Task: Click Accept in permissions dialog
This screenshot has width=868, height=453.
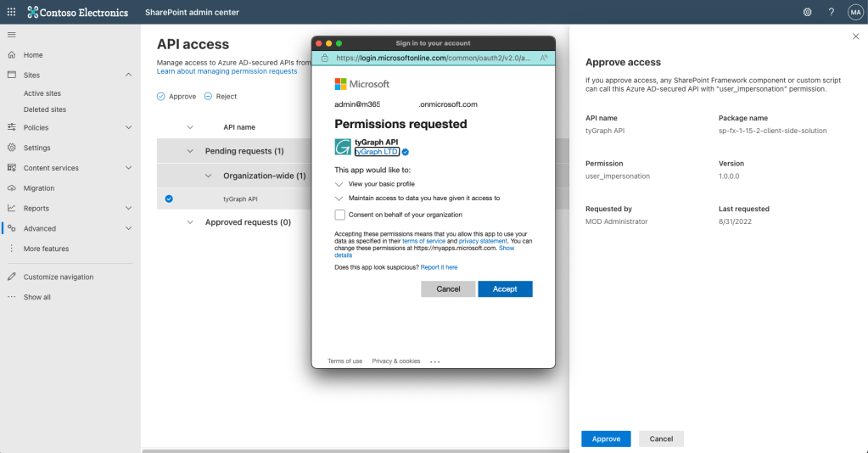Action: pos(505,289)
